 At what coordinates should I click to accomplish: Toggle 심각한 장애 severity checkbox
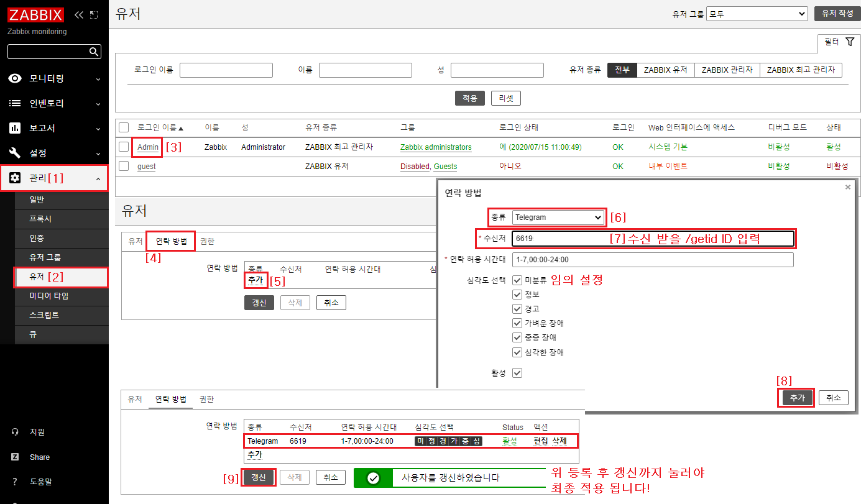pyautogui.click(x=517, y=352)
